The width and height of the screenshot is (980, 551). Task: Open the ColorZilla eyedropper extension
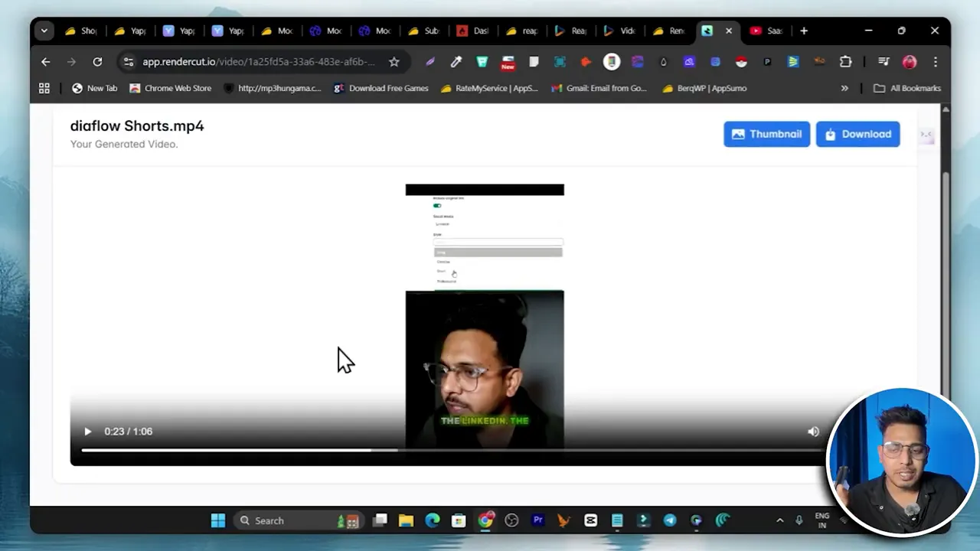point(456,62)
